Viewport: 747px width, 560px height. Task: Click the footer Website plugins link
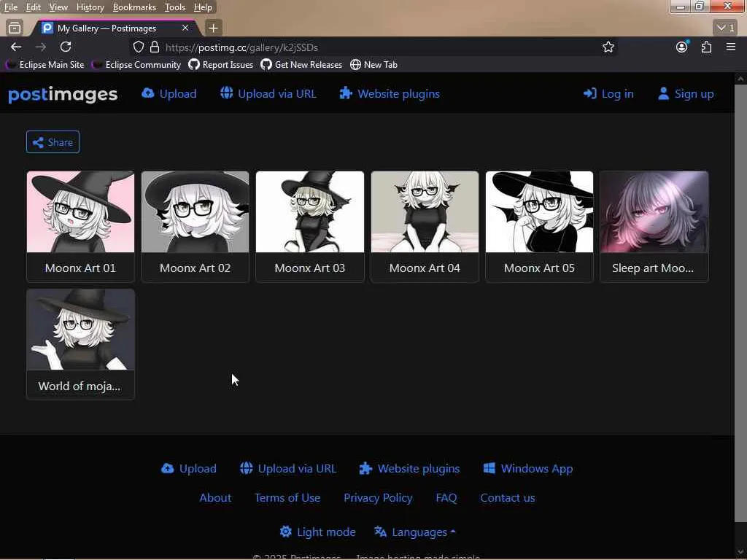[410, 469]
